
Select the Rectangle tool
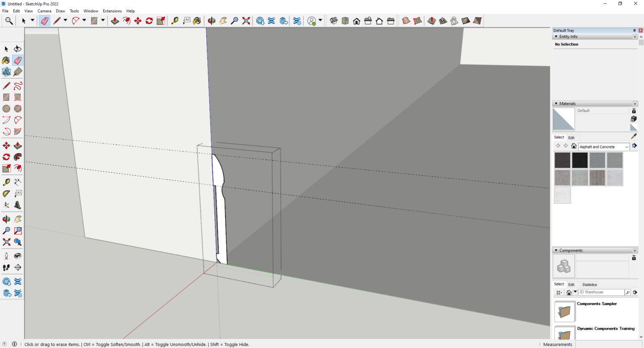[x=6, y=97]
